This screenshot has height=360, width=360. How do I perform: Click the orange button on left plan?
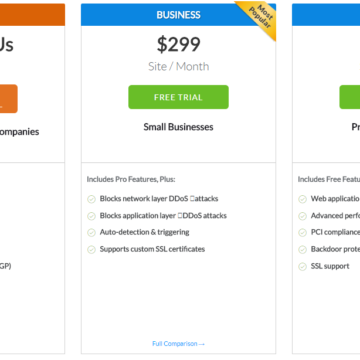tap(9, 99)
